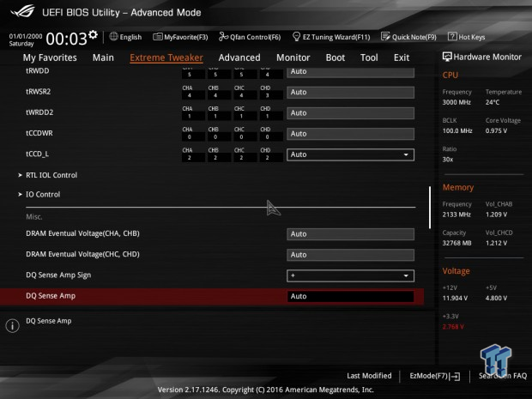Screen dimensions: 532x399
Task: Expand the RTL IOL Control submenu
Action: 51,175
